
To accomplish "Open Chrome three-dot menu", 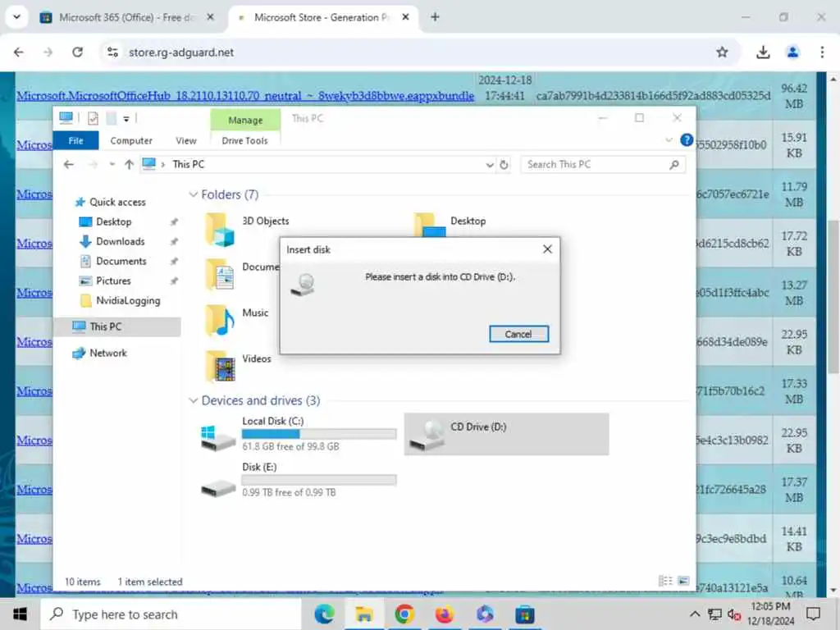I will click(822, 52).
